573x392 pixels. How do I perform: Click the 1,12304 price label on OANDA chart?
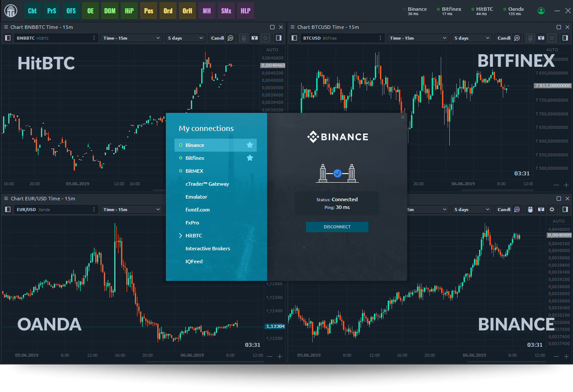275,327
